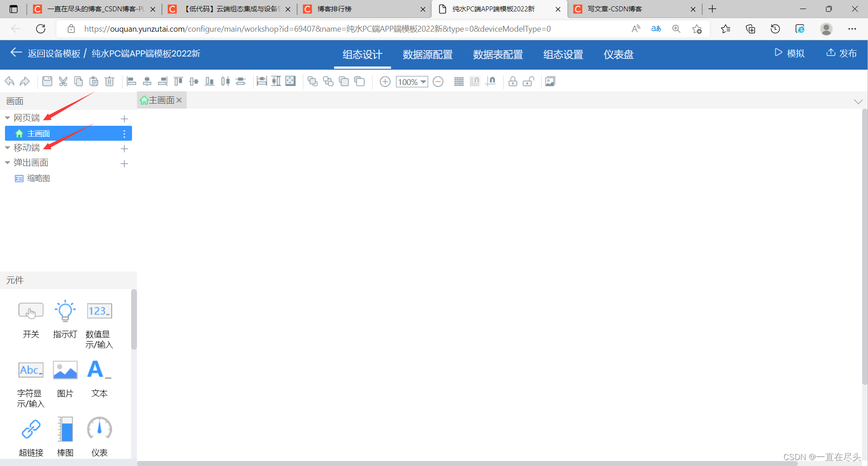868x466 pixels.
Task: Click the 发布 publish button
Action: (x=841, y=53)
